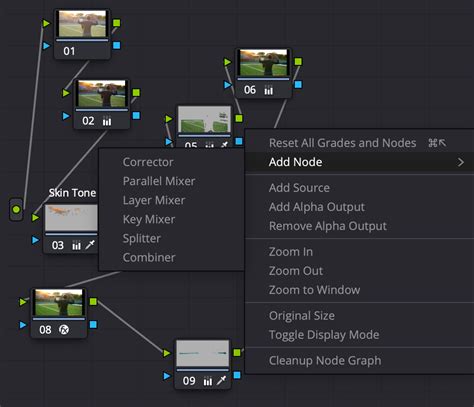
Task: Click the Skin Tone node label
Action: coord(72,193)
